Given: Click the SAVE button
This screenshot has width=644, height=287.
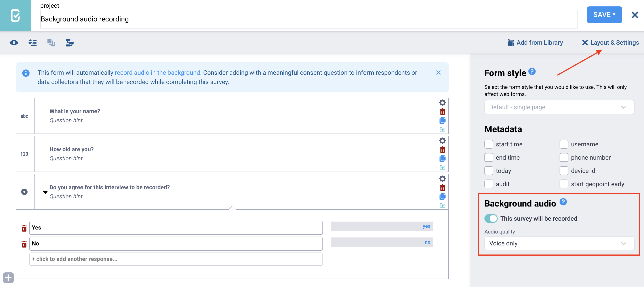Looking at the screenshot, I should [604, 15].
